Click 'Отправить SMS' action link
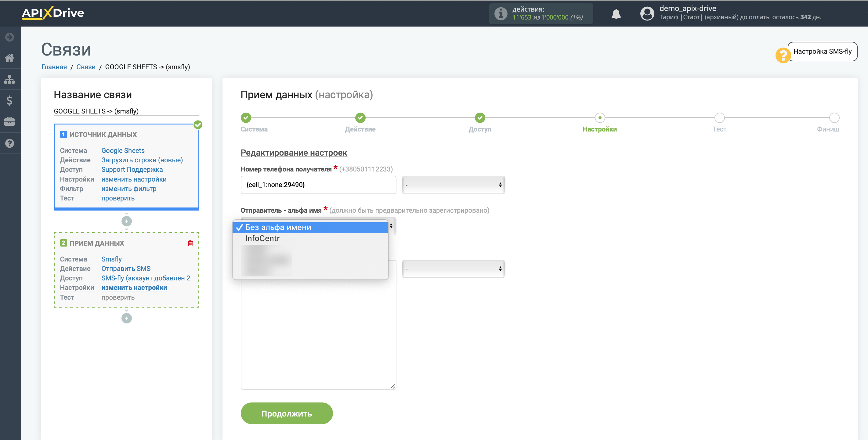 pyautogui.click(x=126, y=269)
